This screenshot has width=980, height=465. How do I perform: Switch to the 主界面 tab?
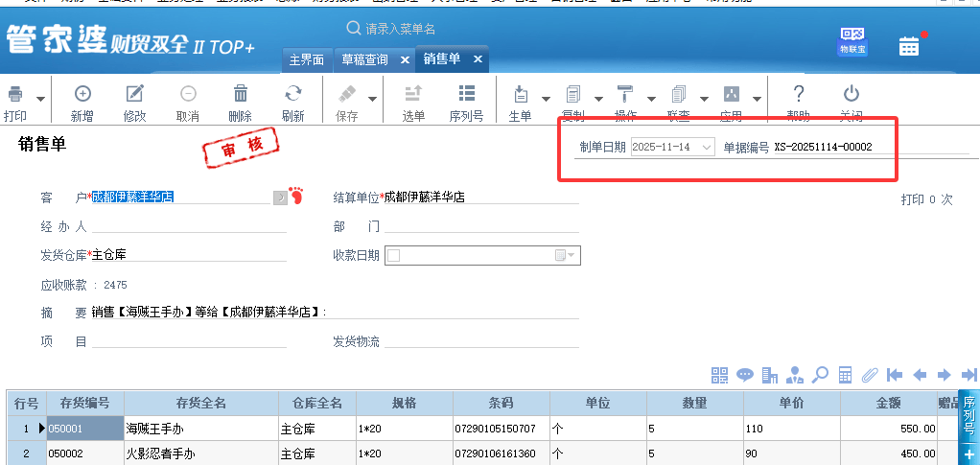point(308,59)
